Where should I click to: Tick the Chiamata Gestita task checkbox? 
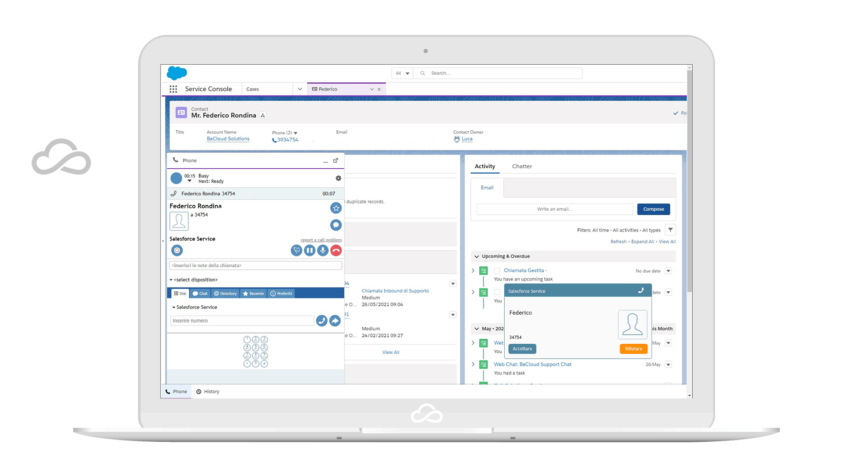click(x=497, y=271)
